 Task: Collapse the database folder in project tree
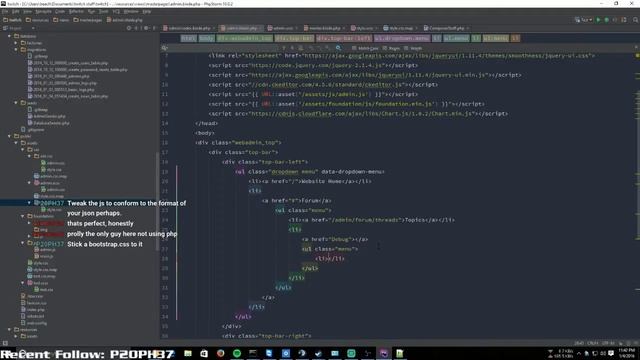pos(9,36)
